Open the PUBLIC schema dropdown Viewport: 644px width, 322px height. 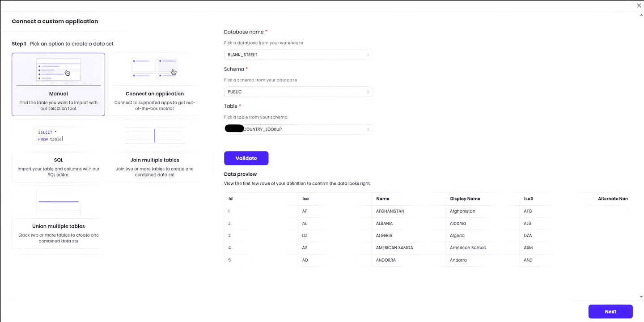pos(298,92)
